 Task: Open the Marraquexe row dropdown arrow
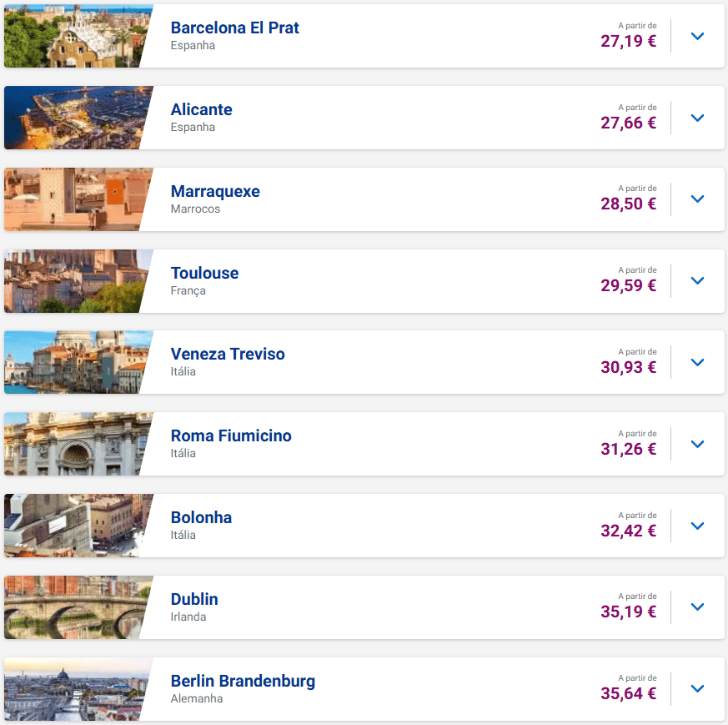pos(698,199)
